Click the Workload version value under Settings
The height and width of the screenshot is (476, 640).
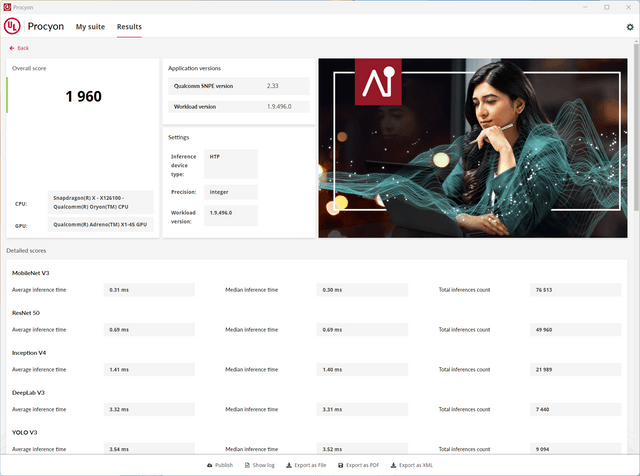click(231, 216)
